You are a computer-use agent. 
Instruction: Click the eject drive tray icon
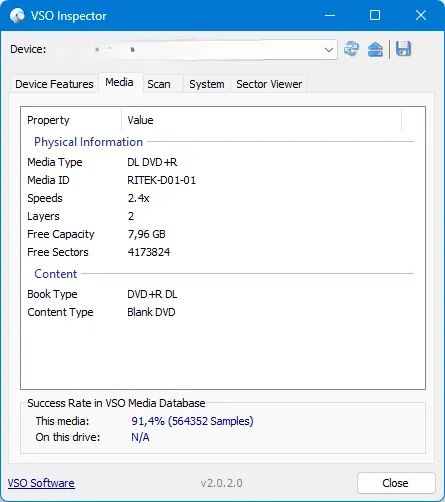tap(375, 50)
